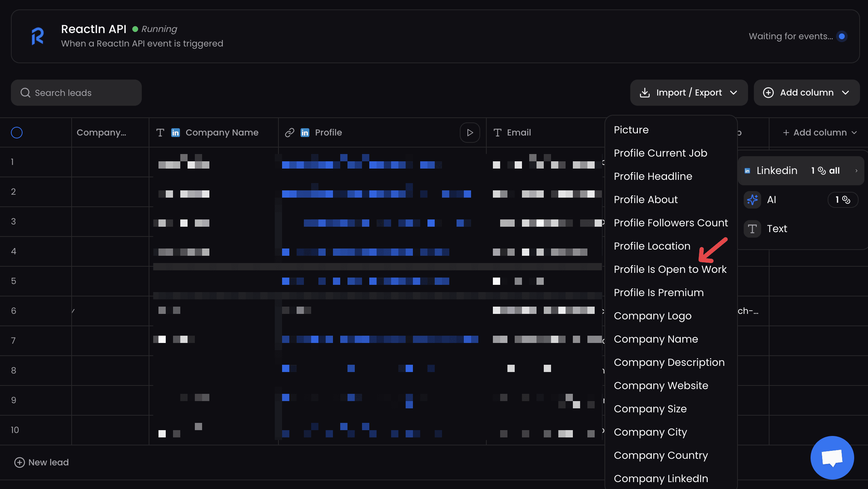Screen dimensions: 868x489
Task: Open the top Add column dropdown button
Action: 807,93
